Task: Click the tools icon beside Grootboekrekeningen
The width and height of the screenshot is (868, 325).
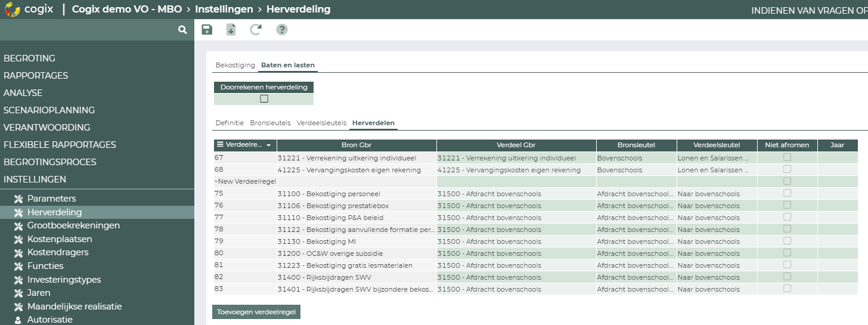Action: point(18,225)
